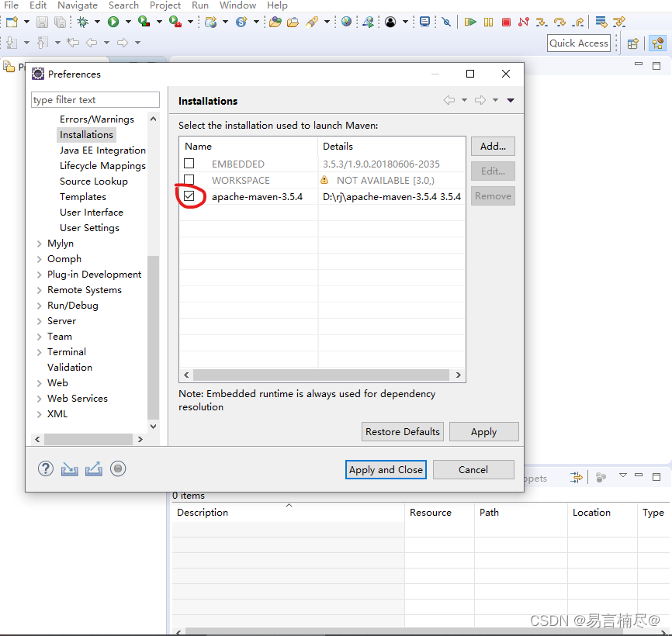This screenshot has width=672, height=636.
Task: Select User Settings in preferences tree
Action: click(x=89, y=228)
